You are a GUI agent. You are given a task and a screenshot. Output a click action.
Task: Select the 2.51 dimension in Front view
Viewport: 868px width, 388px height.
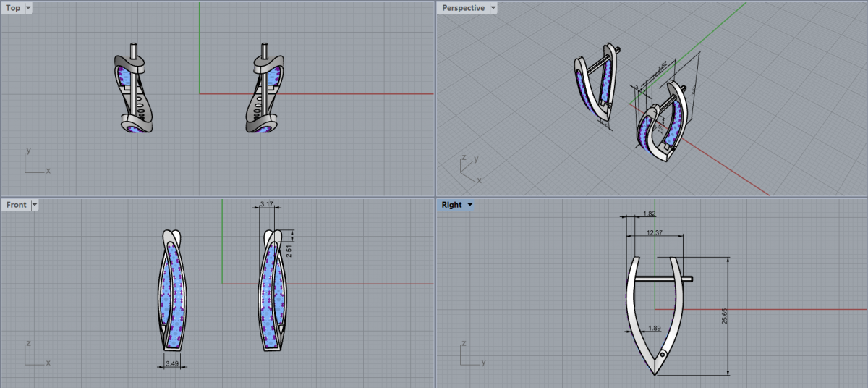(289, 250)
